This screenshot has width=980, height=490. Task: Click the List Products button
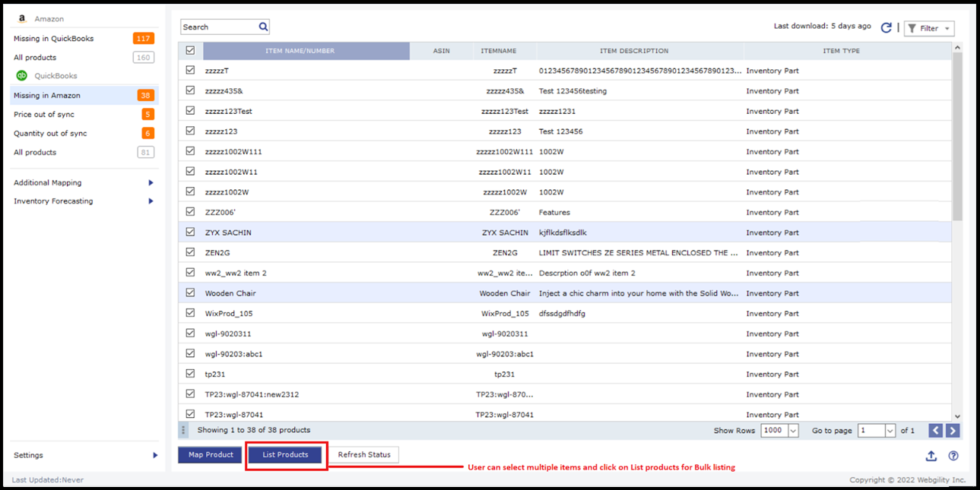click(286, 455)
